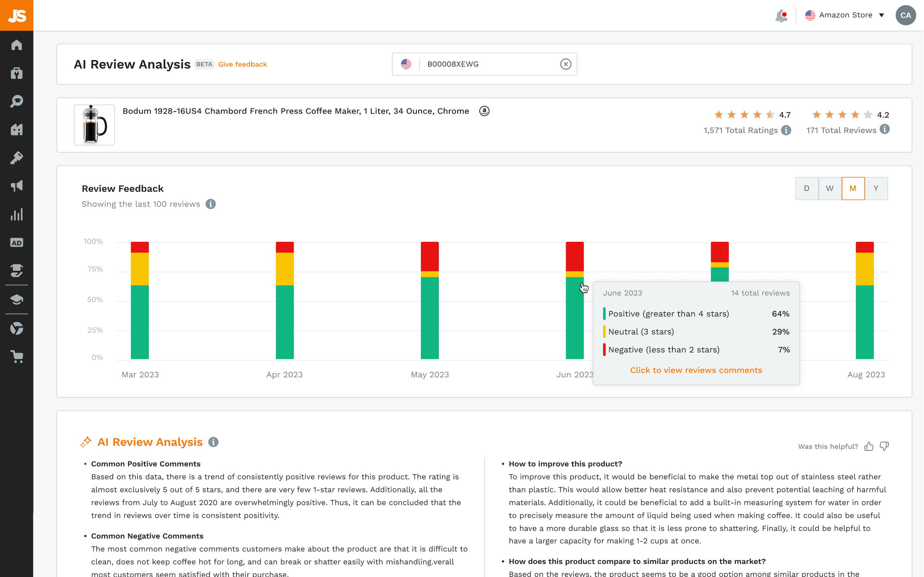
Task: Open notifications bell icon
Action: [x=781, y=16]
